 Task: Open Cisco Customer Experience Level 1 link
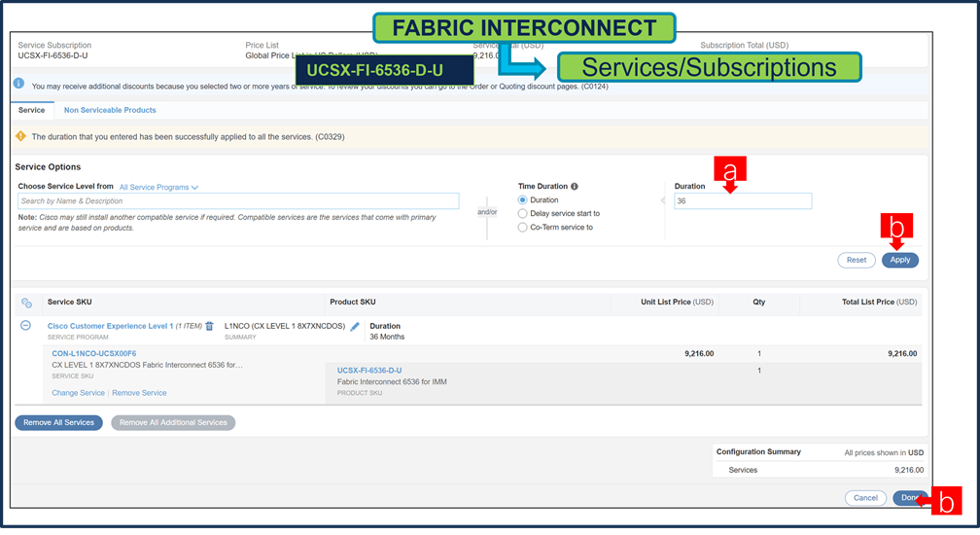(x=111, y=326)
